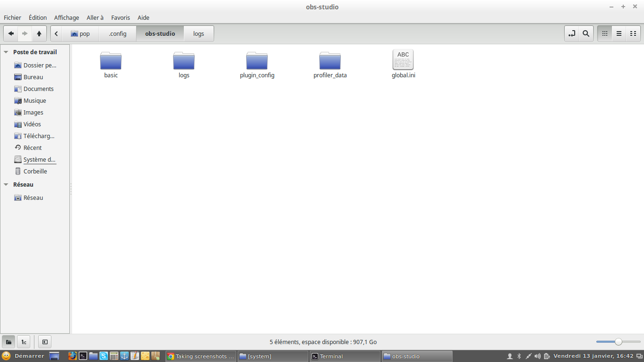Adjust the icon zoom slider

619,342
